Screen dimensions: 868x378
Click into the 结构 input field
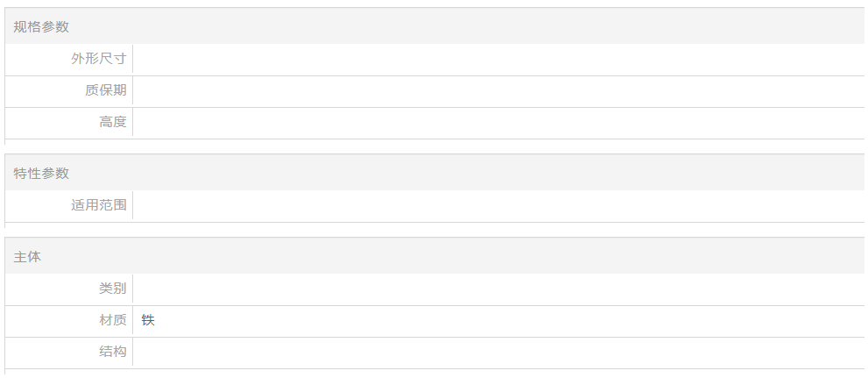pos(498,353)
